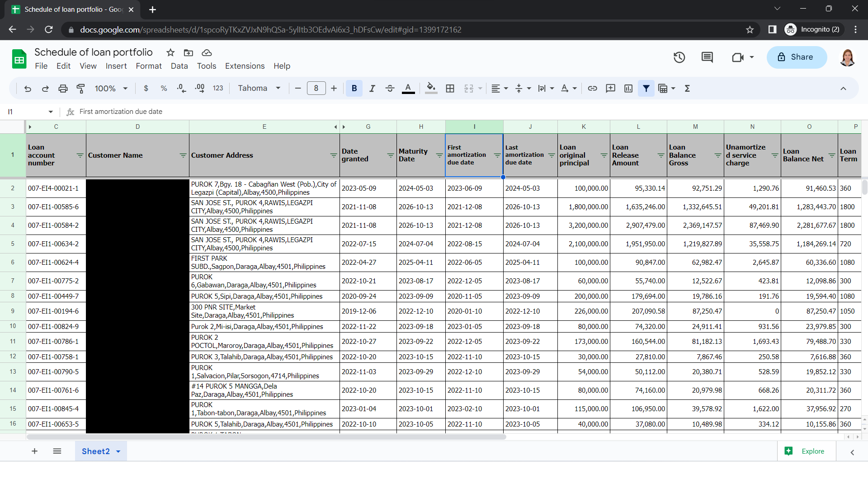Click the font size input field
Image resolution: width=868 pixels, height=488 pixels.
(316, 89)
